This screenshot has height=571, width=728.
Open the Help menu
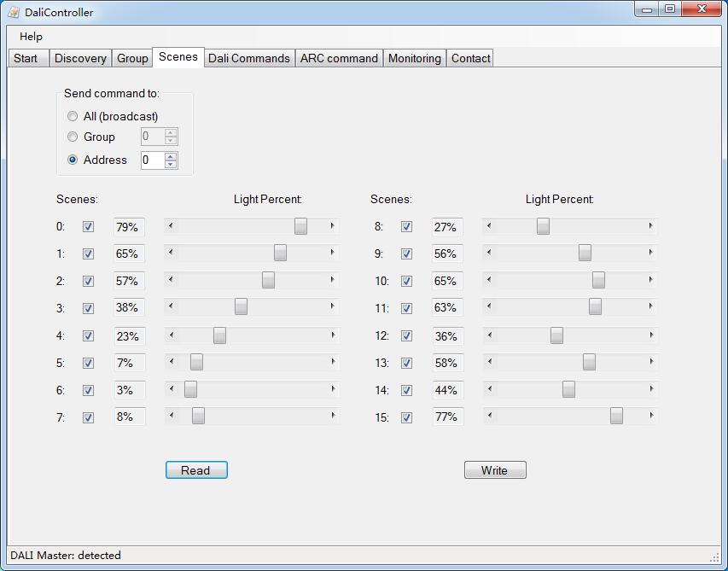pos(31,37)
